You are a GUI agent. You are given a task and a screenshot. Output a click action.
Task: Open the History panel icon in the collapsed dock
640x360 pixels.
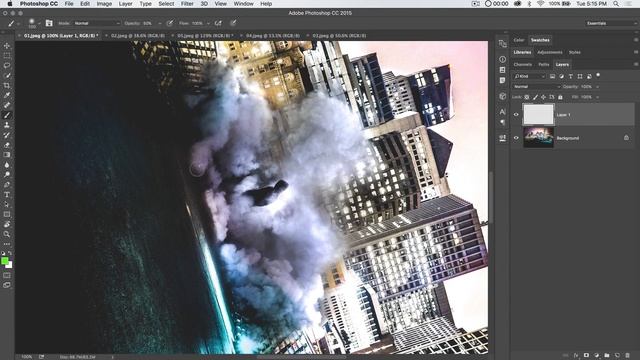(x=502, y=43)
